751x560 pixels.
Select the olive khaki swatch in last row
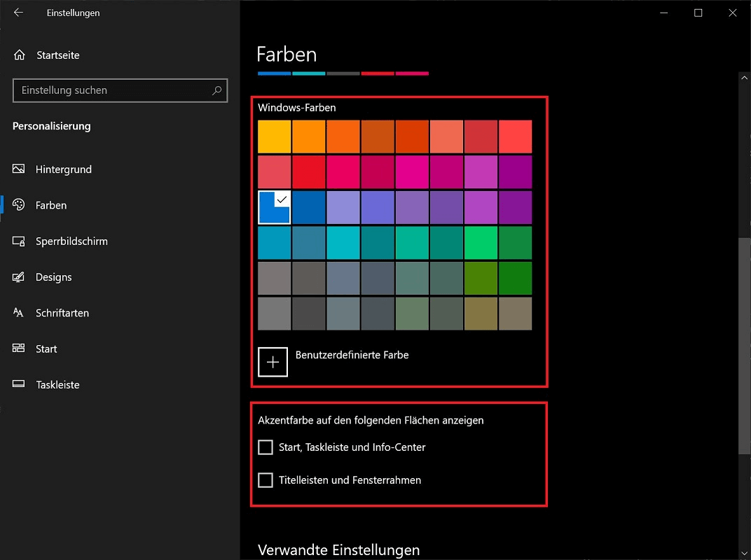(481, 314)
